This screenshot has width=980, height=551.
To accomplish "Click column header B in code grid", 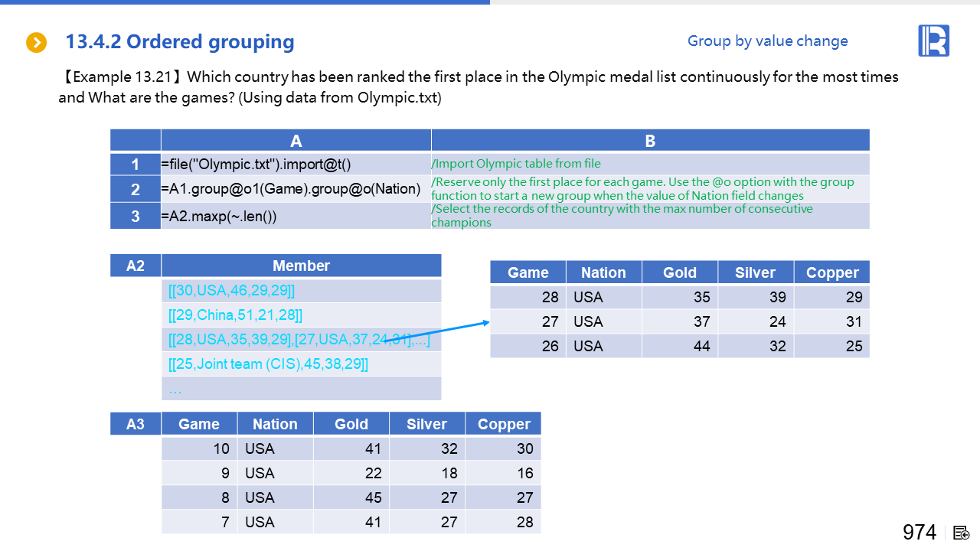I will (650, 140).
